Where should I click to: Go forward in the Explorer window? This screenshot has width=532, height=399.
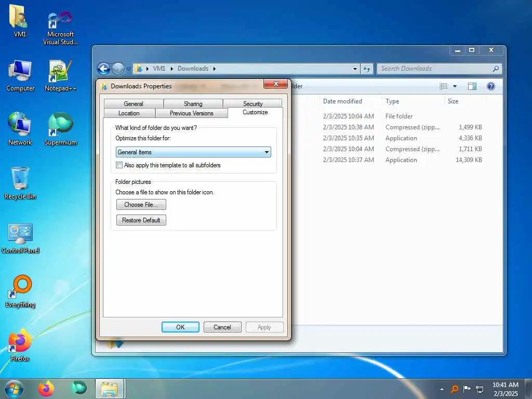tap(118, 69)
